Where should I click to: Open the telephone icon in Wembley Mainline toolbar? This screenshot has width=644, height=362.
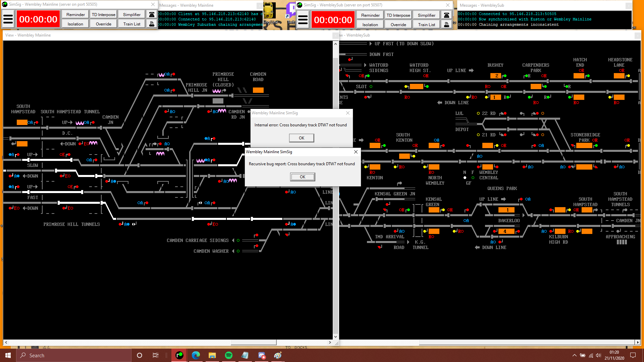[152, 14]
